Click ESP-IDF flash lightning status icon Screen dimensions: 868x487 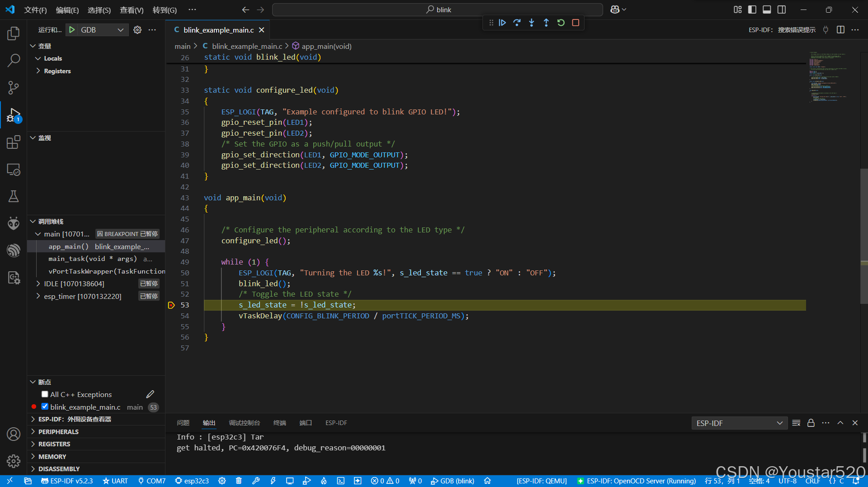(273, 481)
